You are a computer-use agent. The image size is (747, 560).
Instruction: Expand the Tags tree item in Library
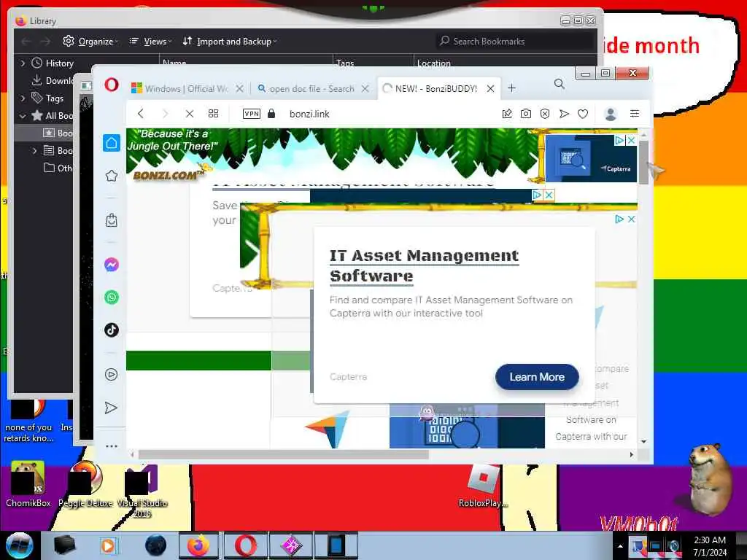[23, 98]
